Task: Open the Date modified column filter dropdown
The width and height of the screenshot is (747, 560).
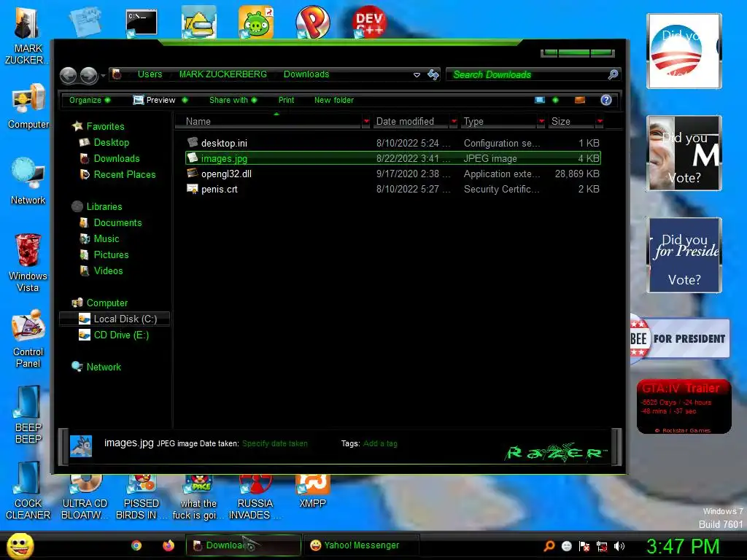Action: [x=454, y=122]
